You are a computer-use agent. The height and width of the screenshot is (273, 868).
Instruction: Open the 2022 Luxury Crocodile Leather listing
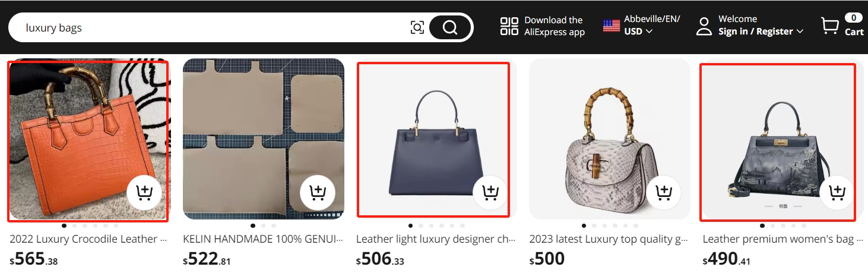point(84,239)
